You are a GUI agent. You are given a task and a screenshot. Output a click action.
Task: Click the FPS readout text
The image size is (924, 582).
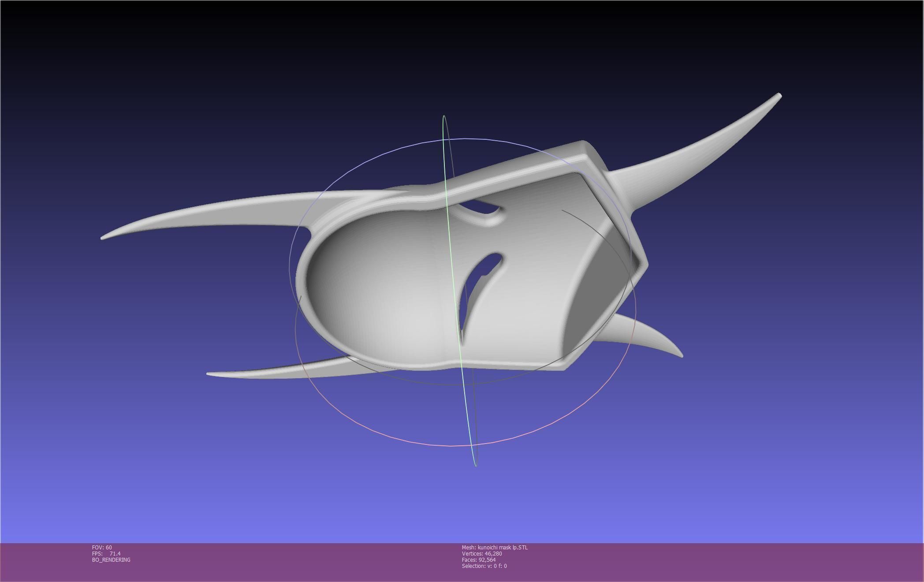(x=106, y=553)
